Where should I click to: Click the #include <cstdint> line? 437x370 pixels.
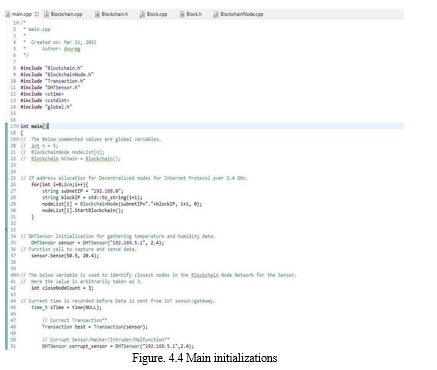(x=45, y=100)
